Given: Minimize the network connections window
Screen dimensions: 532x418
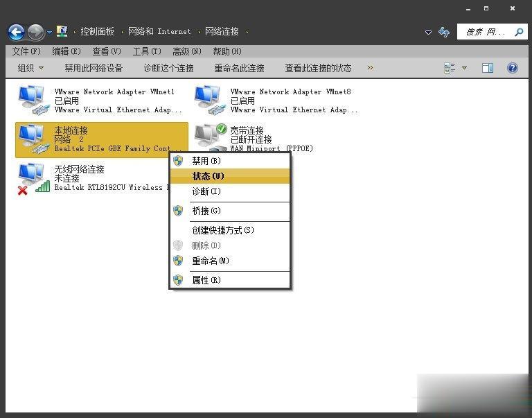Looking at the screenshot, I should coord(468,9).
